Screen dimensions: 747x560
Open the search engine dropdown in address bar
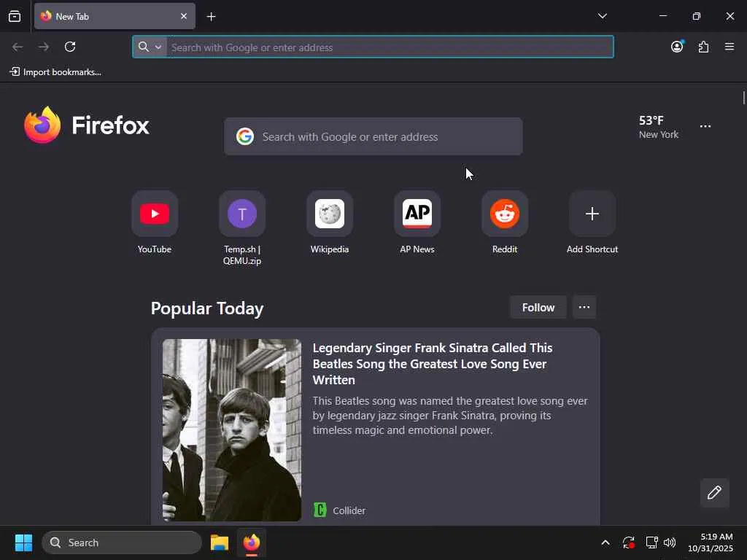coord(150,47)
